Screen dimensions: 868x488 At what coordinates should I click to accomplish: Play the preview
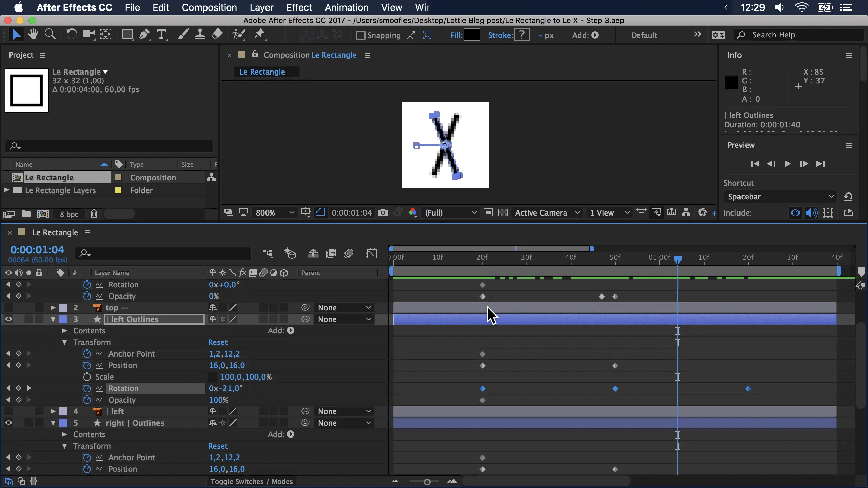(787, 164)
